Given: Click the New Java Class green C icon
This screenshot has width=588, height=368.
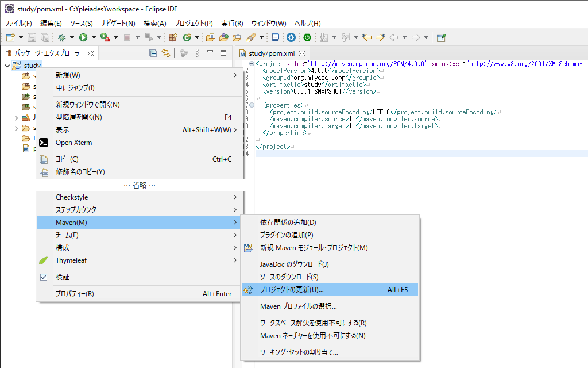Looking at the screenshot, I should 187,37.
